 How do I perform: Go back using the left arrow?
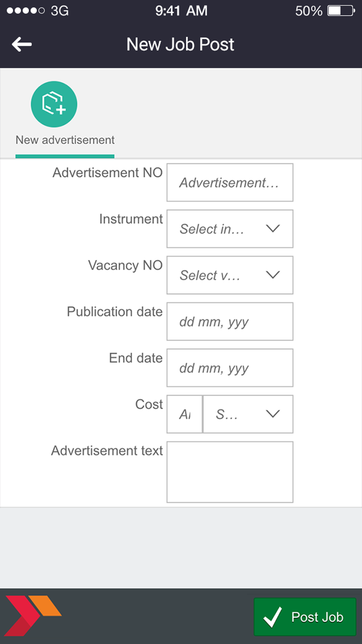(22, 45)
